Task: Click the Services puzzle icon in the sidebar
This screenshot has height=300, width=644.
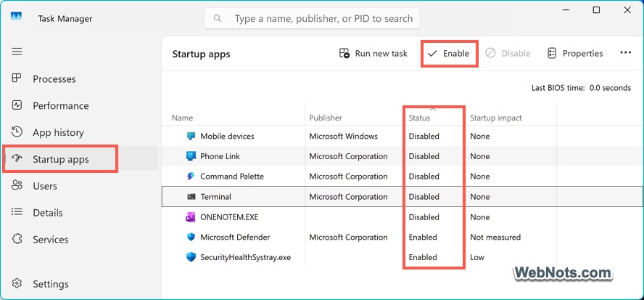Action: [17, 239]
